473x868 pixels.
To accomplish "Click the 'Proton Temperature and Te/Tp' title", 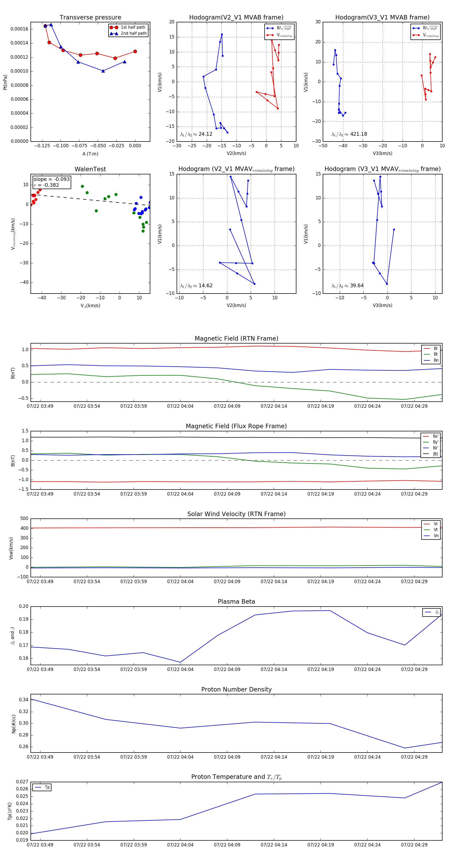I will 236,777.
